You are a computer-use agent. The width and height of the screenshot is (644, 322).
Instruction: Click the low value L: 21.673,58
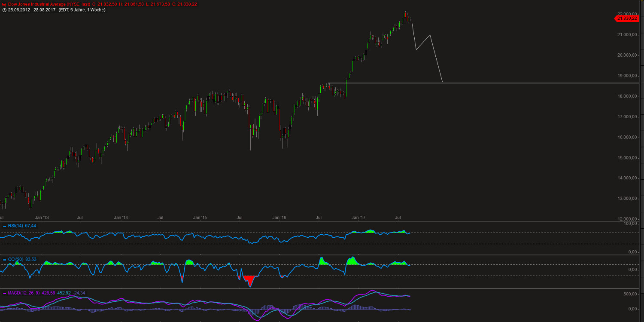click(x=158, y=4)
